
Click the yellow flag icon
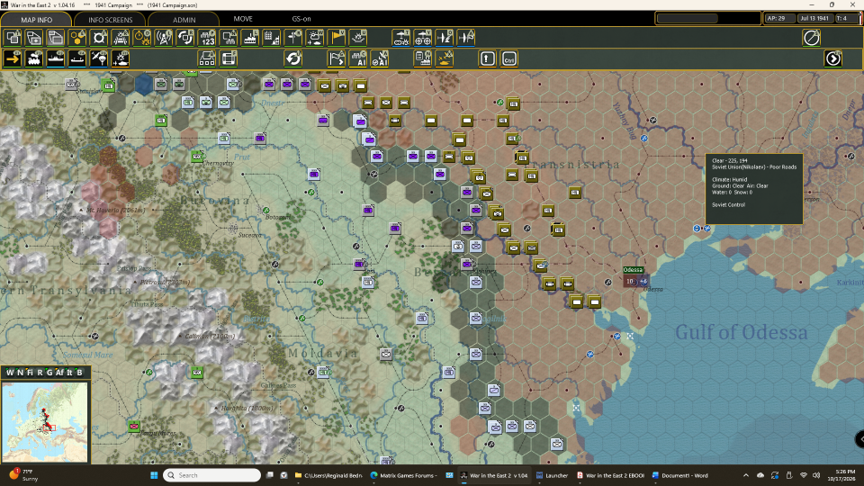[337, 38]
